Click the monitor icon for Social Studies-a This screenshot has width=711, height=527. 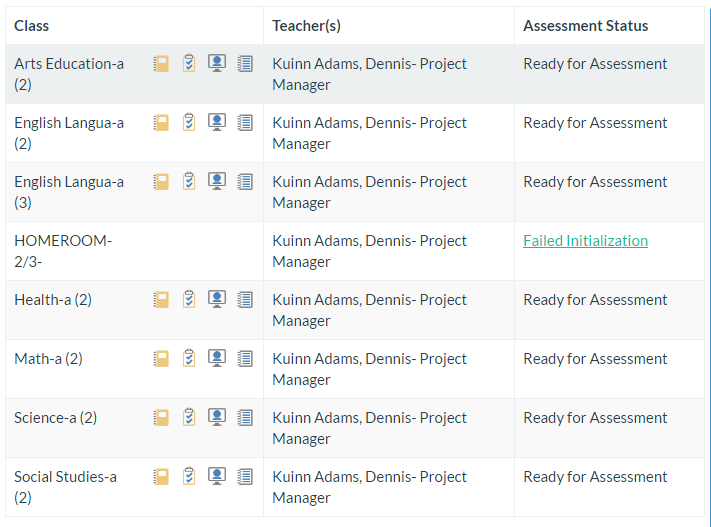point(217,477)
